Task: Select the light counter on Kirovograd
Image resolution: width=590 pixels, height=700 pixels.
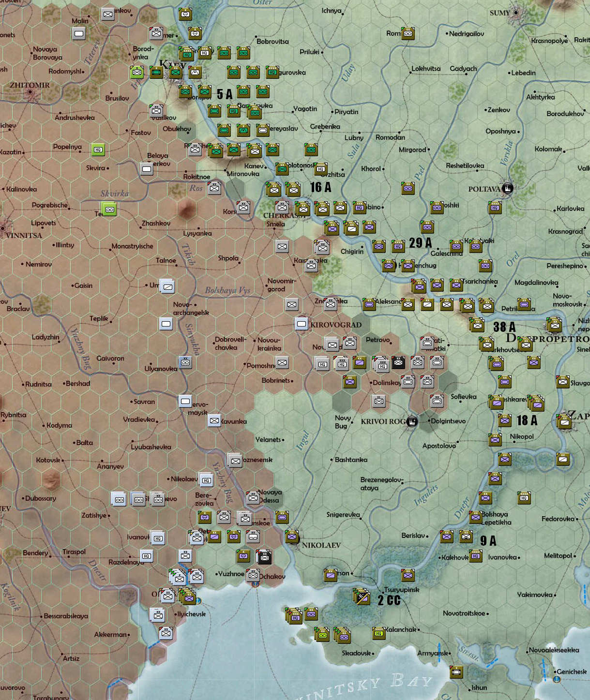Action: pyautogui.click(x=302, y=323)
